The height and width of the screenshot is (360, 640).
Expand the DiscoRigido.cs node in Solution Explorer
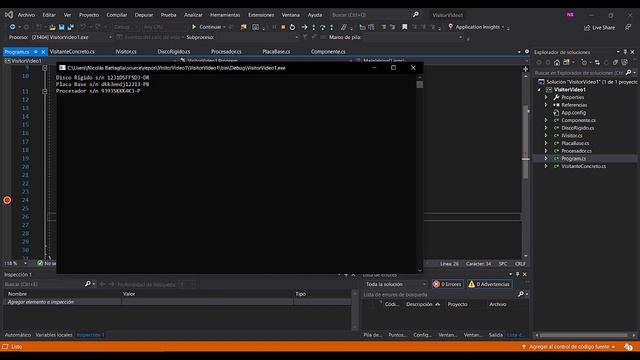click(x=546, y=128)
